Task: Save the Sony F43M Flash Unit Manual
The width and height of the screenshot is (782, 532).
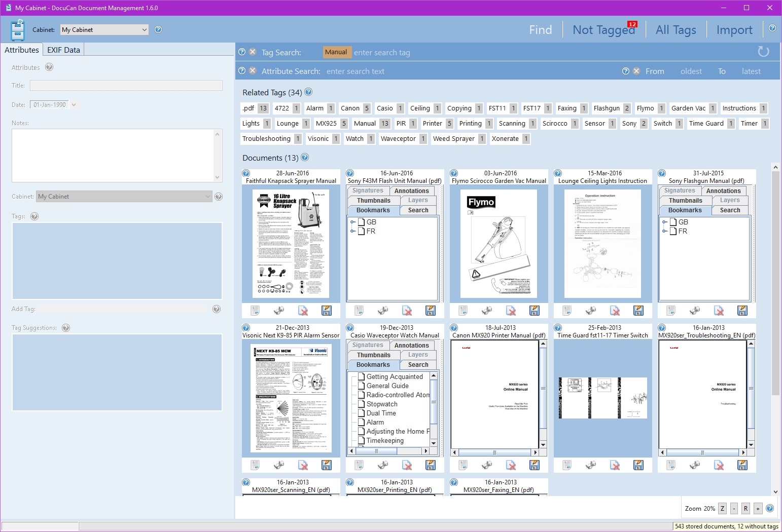Action: click(x=431, y=310)
